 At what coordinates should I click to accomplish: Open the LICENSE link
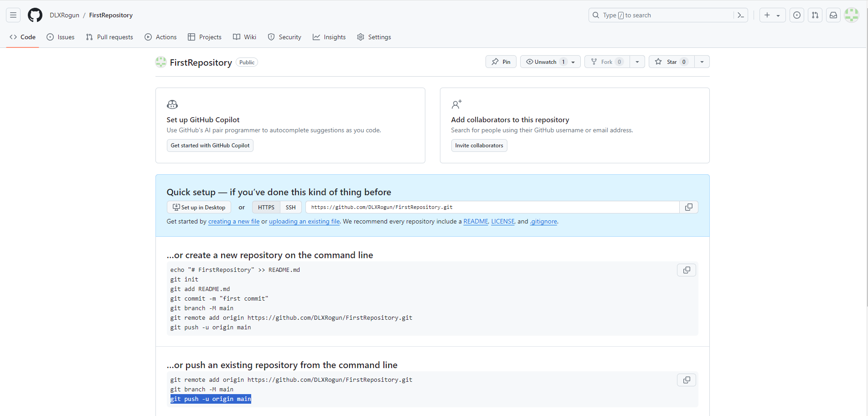click(x=503, y=221)
